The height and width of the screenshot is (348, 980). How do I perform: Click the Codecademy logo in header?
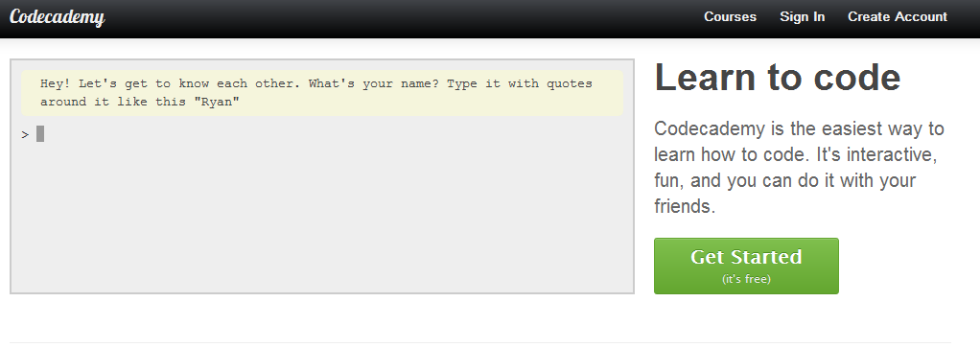[x=57, y=17]
